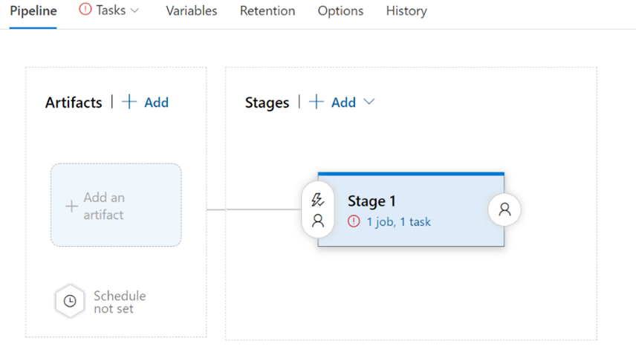
Task: Open the Retention tab
Action: click(x=267, y=11)
